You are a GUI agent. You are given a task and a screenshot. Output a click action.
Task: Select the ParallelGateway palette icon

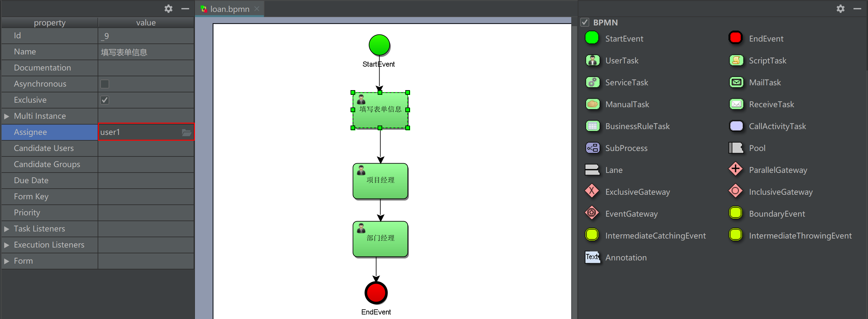tap(735, 169)
